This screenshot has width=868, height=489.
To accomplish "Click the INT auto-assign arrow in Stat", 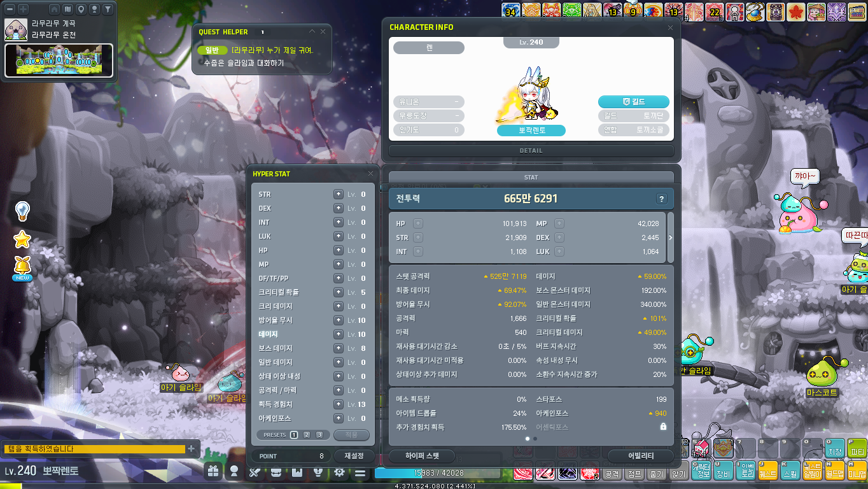I will pos(417,252).
